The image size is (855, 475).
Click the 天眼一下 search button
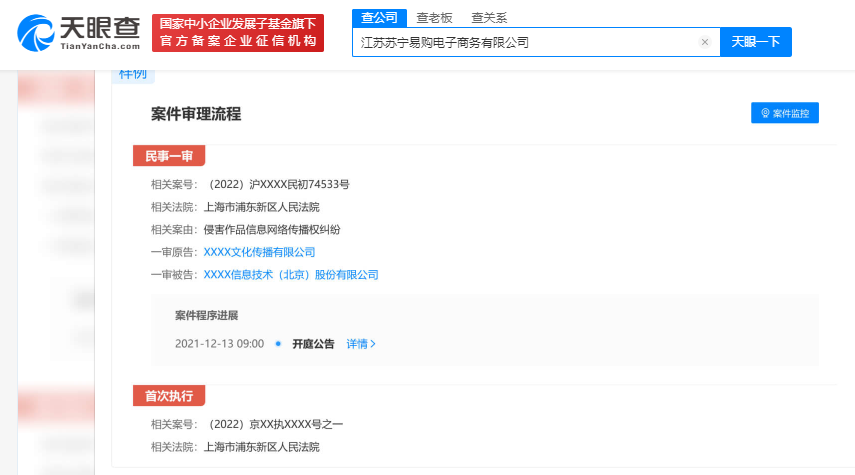(756, 42)
